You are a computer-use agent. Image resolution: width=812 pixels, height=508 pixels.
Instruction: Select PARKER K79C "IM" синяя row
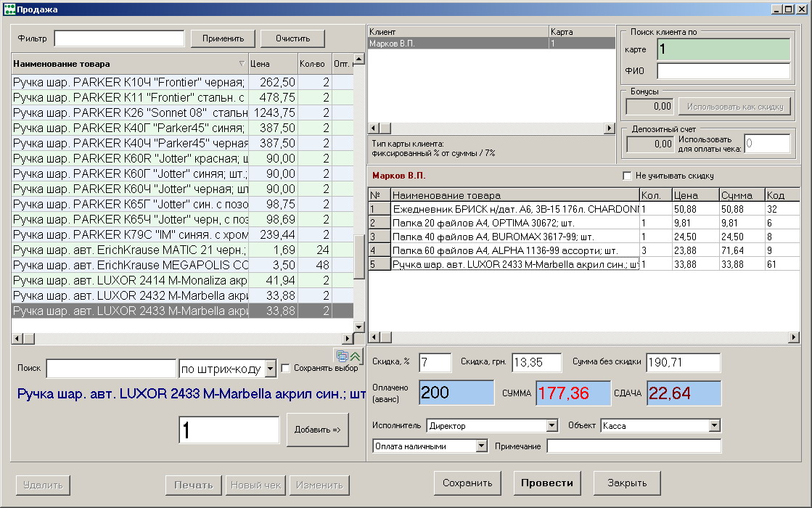tap(182, 234)
